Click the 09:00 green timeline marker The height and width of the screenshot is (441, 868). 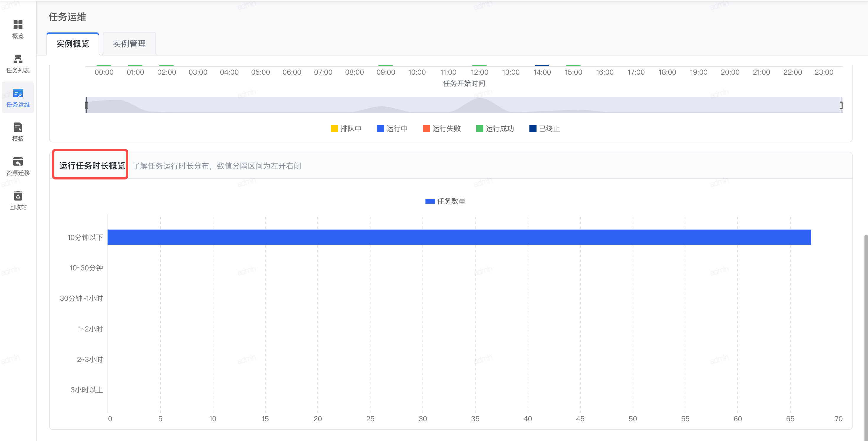(x=386, y=66)
